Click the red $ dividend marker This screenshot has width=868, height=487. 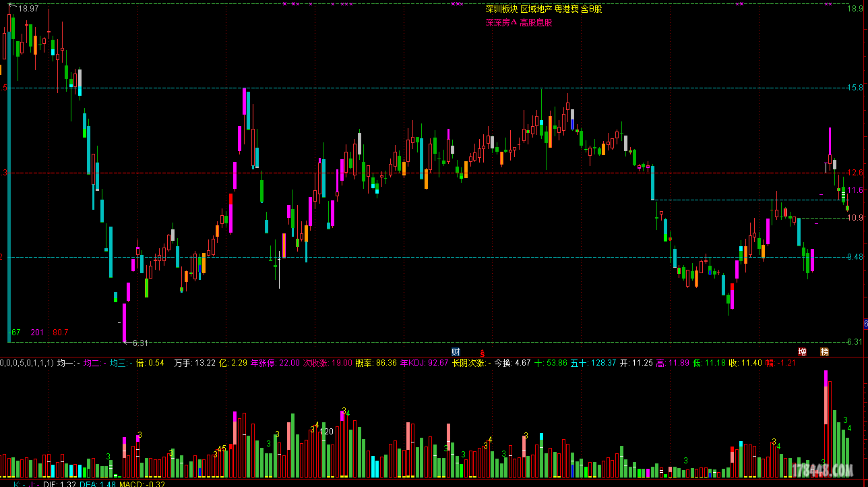482,353
